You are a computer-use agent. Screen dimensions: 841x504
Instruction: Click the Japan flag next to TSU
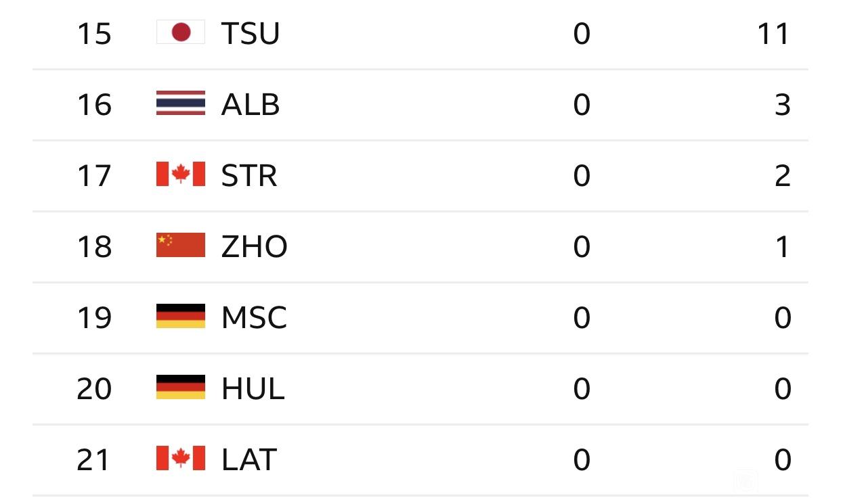pyautogui.click(x=181, y=32)
